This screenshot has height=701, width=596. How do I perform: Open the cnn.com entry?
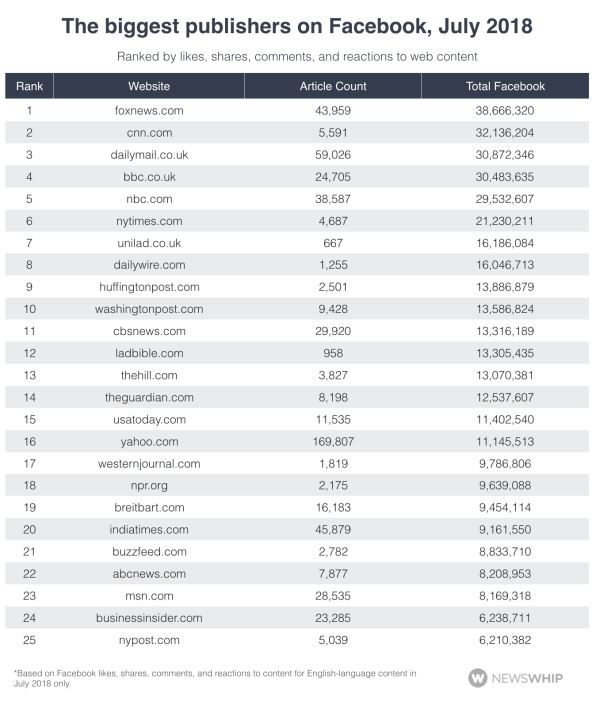(x=149, y=133)
